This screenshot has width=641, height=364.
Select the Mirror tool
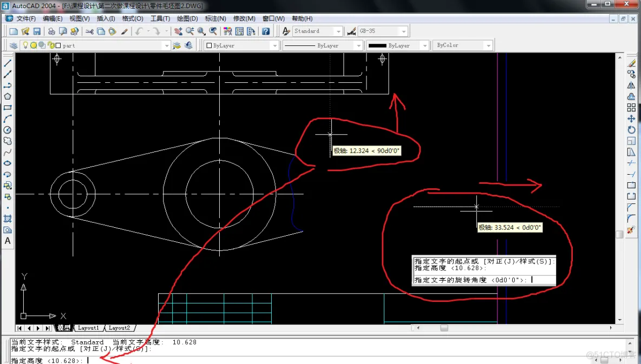tap(632, 85)
